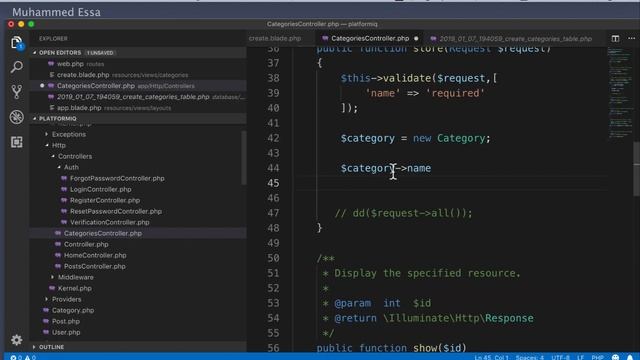Viewport: 640px width, 360px height.
Task: Click the split editor icon
Action: tap(615, 38)
